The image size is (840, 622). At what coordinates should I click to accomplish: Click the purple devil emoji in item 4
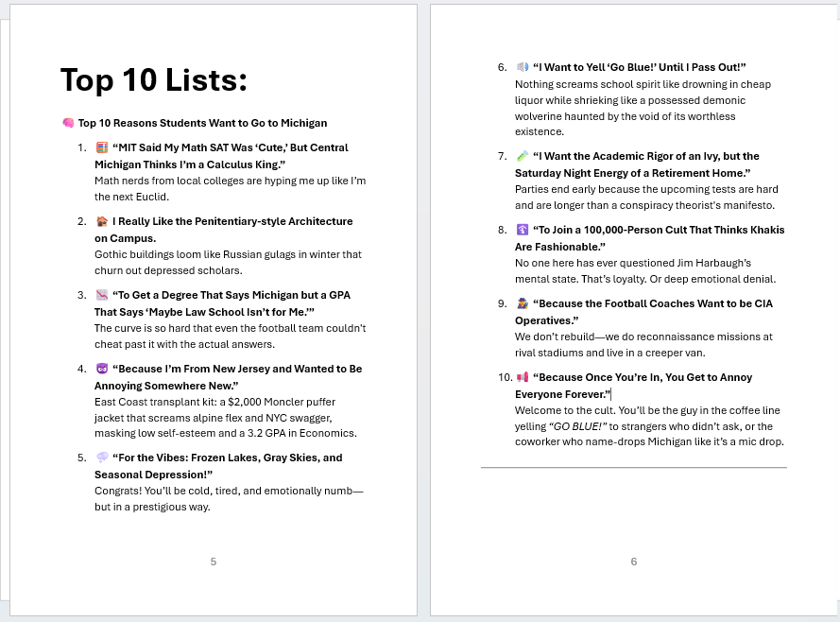(102, 369)
